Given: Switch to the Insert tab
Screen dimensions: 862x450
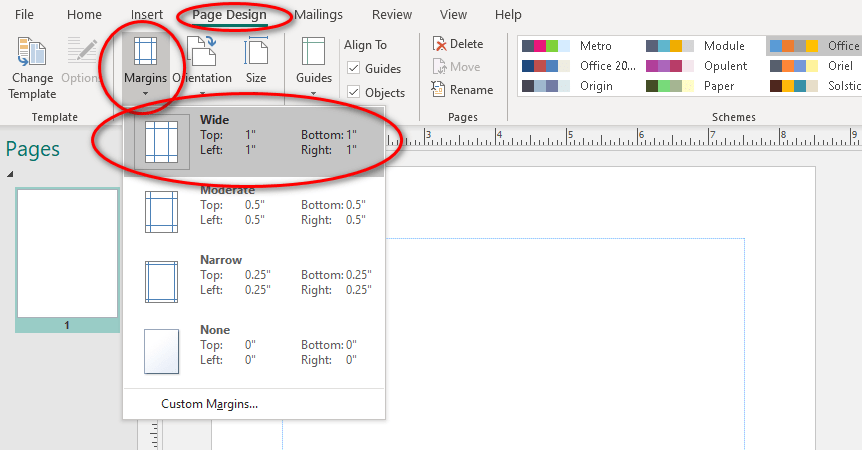Looking at the screenshot, I should pyautogui.click(x=146, y=15).
